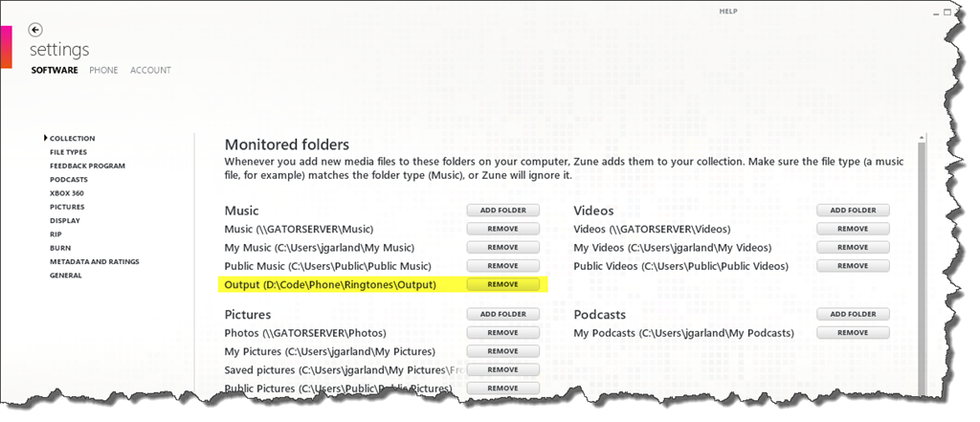
Task: Open the HELP link at top
Action: [x=729, y=11]
